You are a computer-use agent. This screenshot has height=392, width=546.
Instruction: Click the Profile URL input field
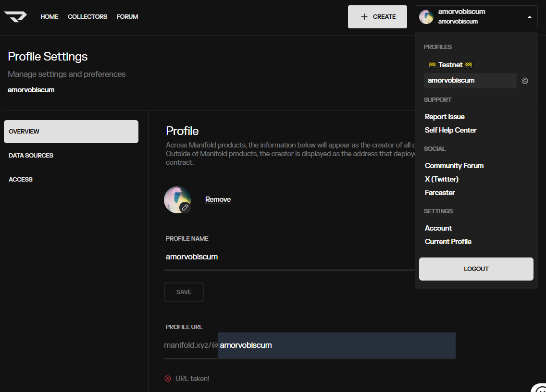tap(336, 345)
